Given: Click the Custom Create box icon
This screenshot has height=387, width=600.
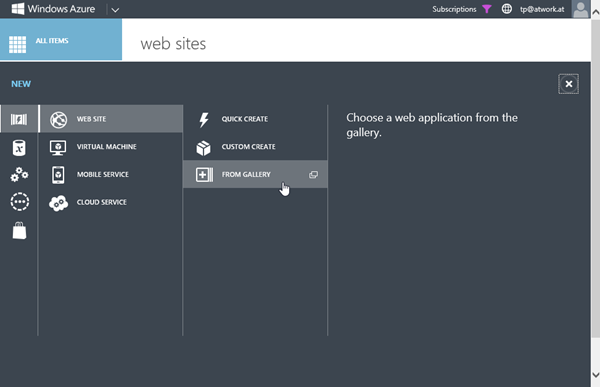Looking at the screenshot, I should [x=204, y=148].
